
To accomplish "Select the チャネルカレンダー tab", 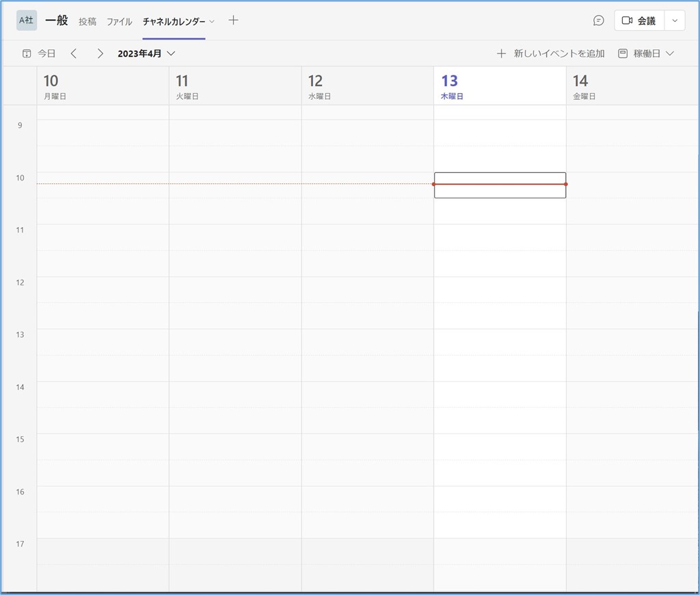I will point(174,21).
